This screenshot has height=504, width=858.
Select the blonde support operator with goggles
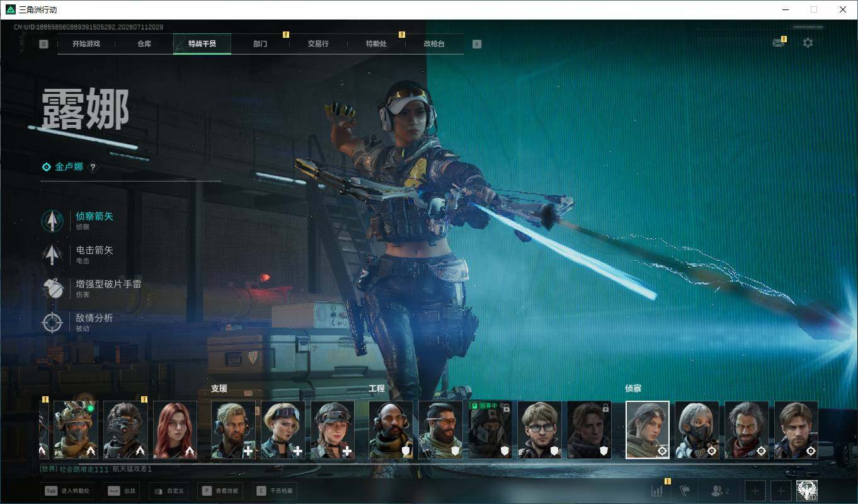coord(283,430)
